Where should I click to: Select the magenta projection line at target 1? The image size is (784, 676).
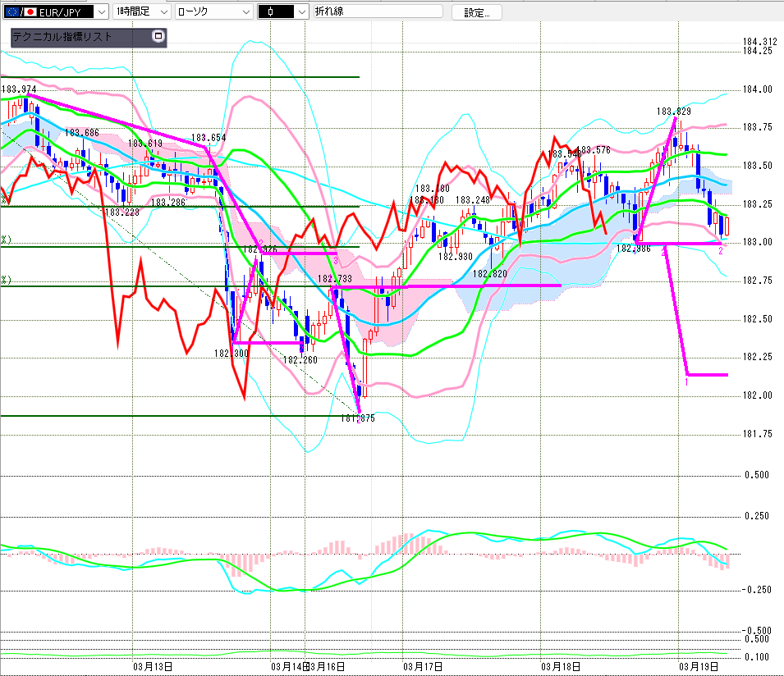(x=708, y=375)
